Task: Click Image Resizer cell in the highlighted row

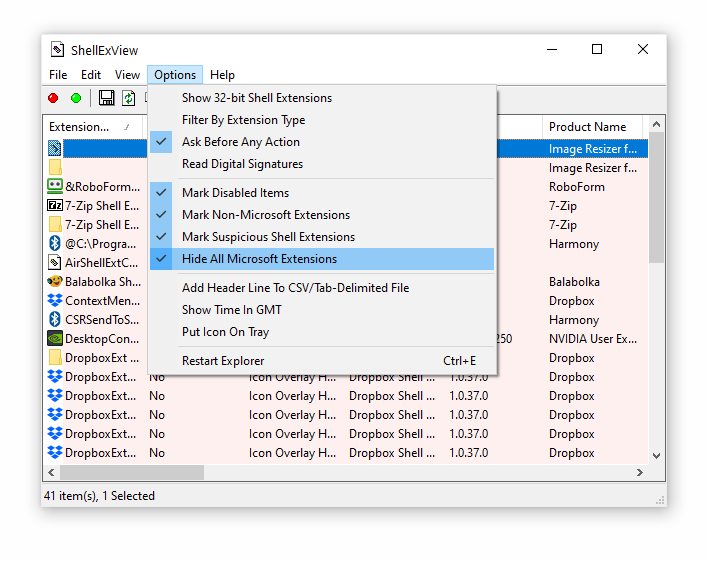Action: click(x=593, y=149)
